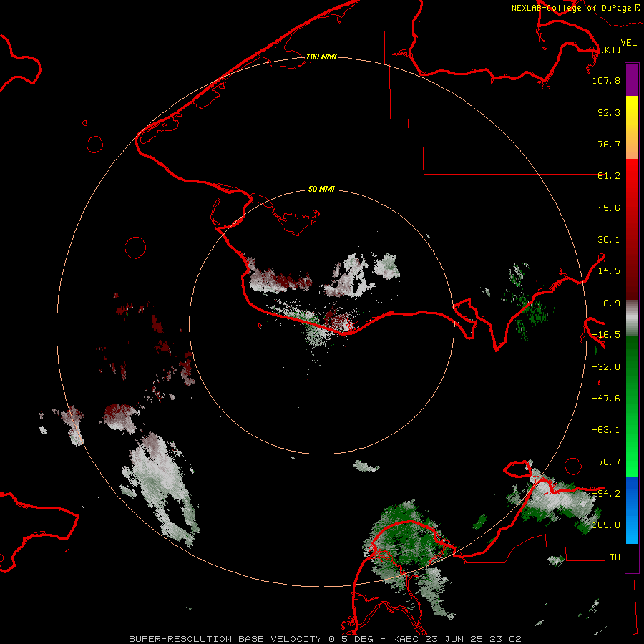Click the -32.0 value on velocity scale
This screenshot has height=644, width=644.
point(606,367)
